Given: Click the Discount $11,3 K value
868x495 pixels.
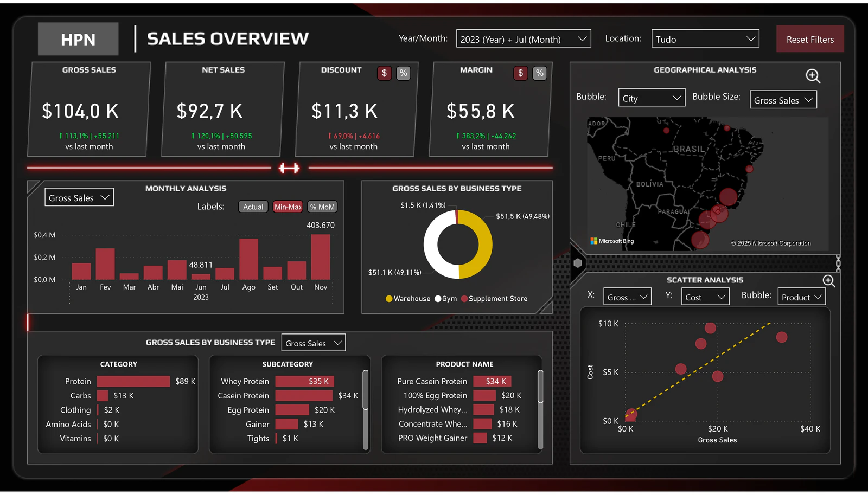Looking at the screenshot, I should pyautogui.click(x=344, y=111).
